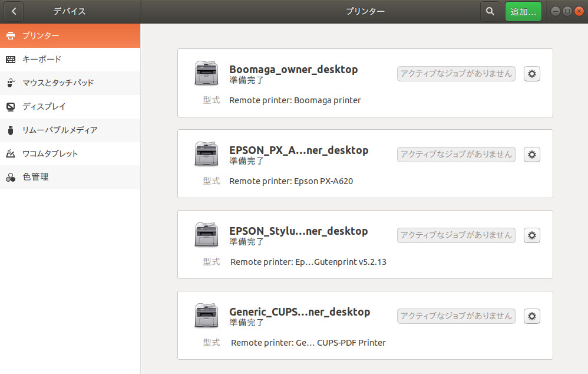Open リムーバブルメディア settings
This screenshot has width=588, height=374.
tap(70, 130)
